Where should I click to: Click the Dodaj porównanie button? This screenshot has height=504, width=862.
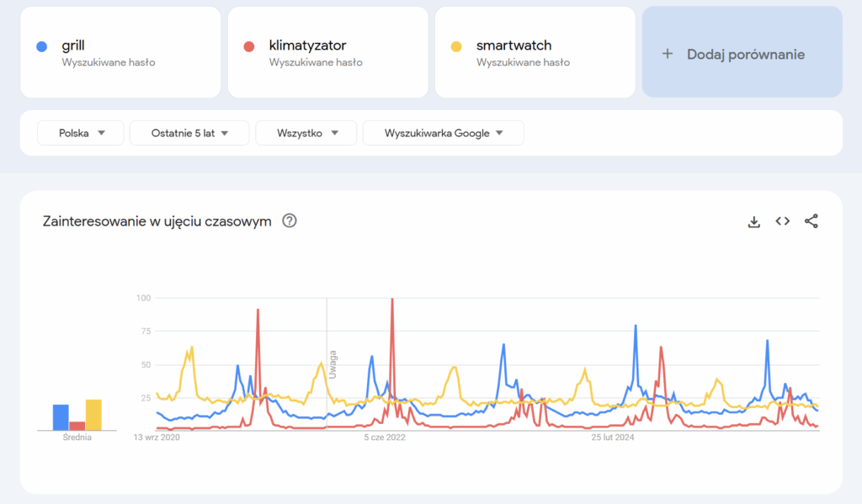(x=742, y=52)
